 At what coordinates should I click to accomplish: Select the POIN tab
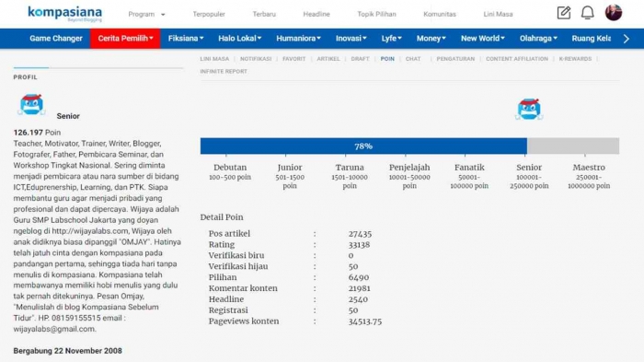(387, 59)
